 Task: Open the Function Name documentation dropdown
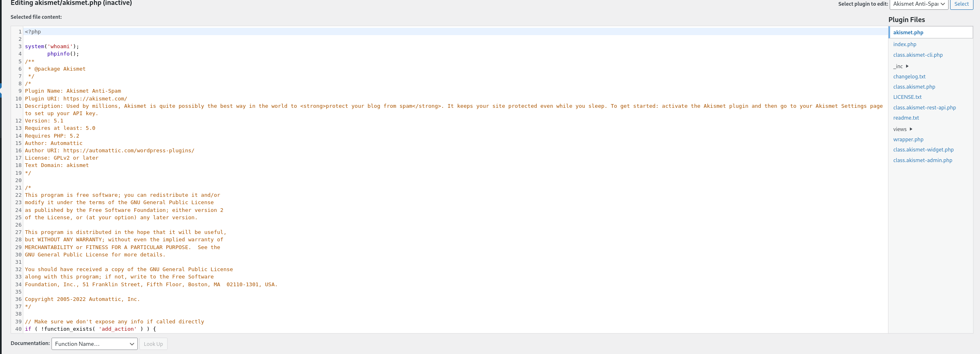coord(94,344)
